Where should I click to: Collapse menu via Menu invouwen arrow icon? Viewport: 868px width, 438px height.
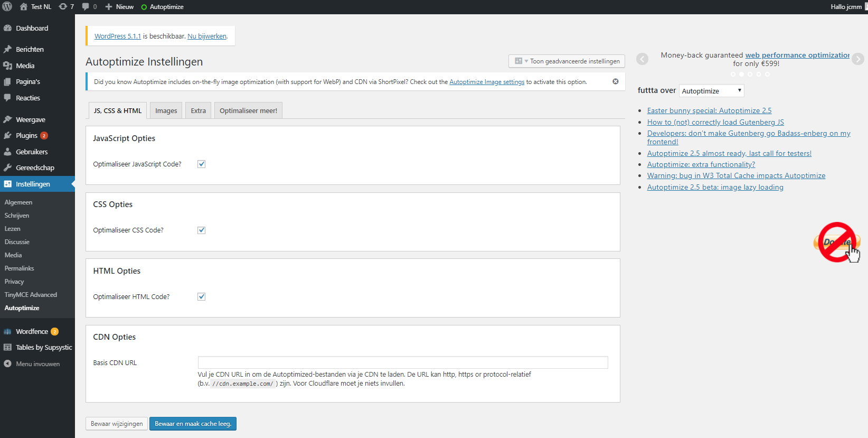(7, 364)
